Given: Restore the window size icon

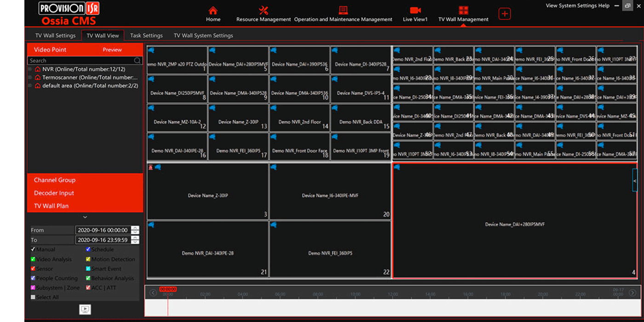Looking at the screenshot, I should (627, 6).
